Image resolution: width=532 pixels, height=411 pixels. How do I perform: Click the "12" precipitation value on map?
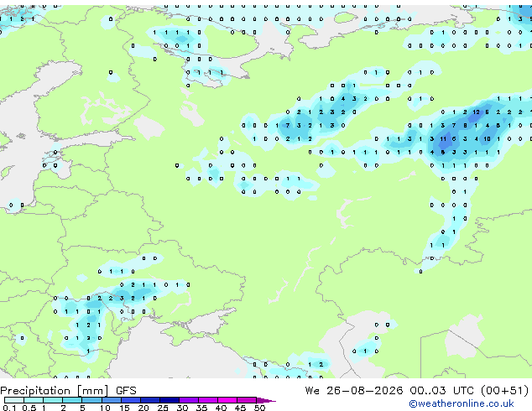[476, 112]
